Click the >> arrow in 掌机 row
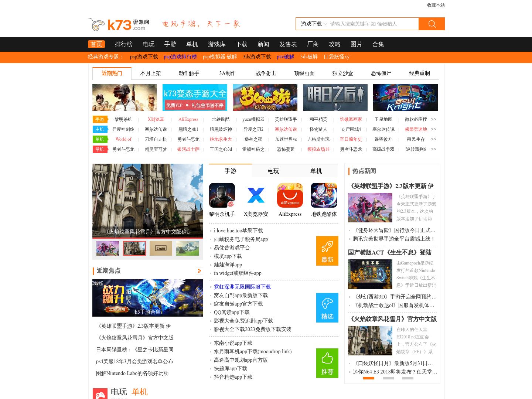532x399 pixels. click(434, 149)
